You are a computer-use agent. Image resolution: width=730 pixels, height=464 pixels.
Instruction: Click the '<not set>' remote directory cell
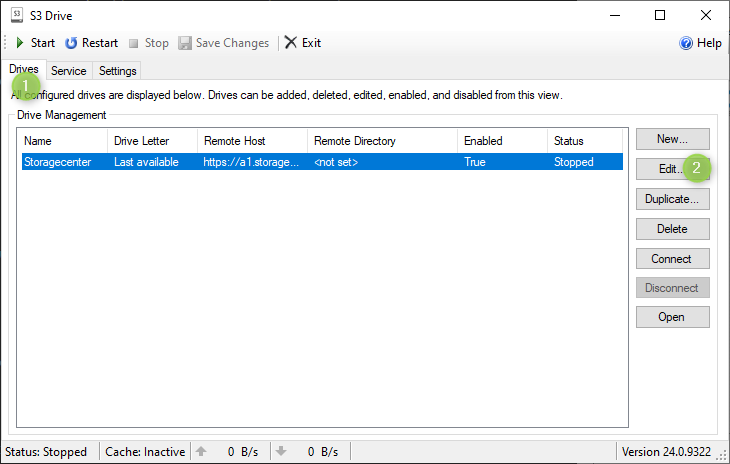pyautogui.click(x=336, y=162)
